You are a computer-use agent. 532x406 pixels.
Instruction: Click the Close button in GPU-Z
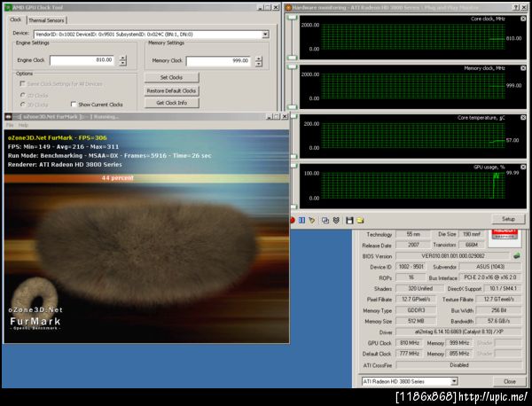point(509,381)
